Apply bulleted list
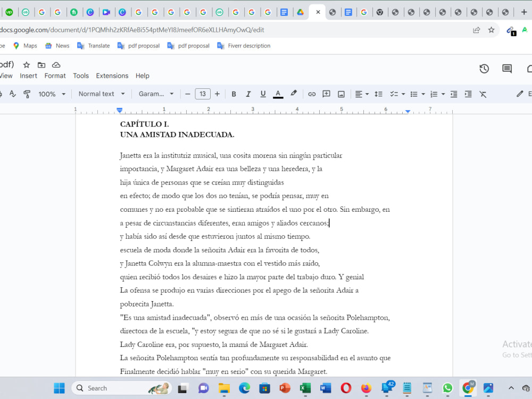 [414, 94]
